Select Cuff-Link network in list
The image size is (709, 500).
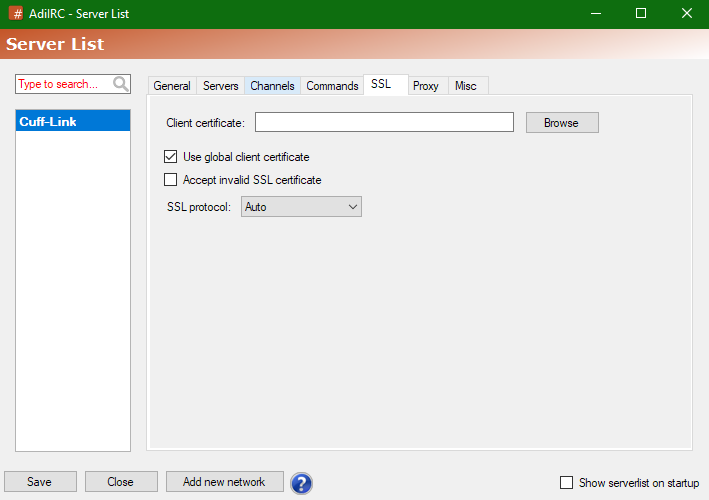click(x=73, y=121)
